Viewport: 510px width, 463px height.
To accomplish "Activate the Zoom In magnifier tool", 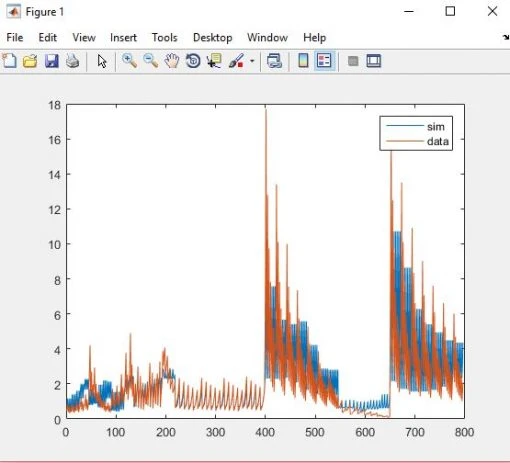I will click(129, 61).
